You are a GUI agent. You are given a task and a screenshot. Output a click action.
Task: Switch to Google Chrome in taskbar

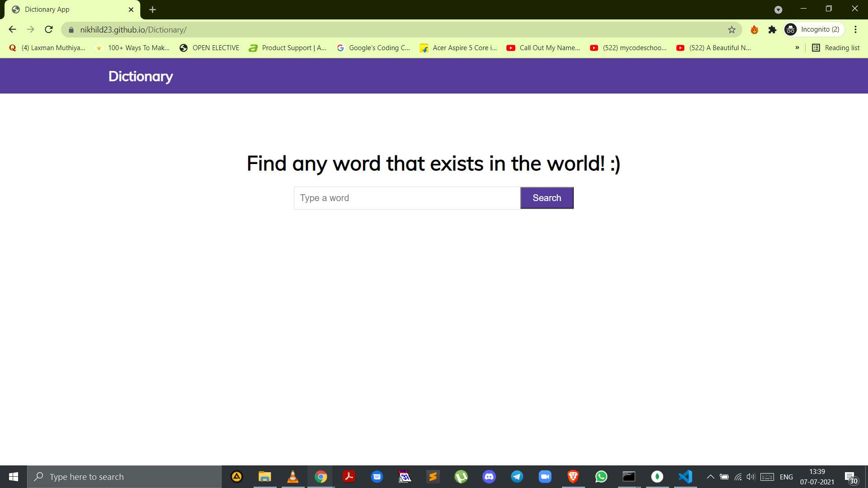[321, 477]
